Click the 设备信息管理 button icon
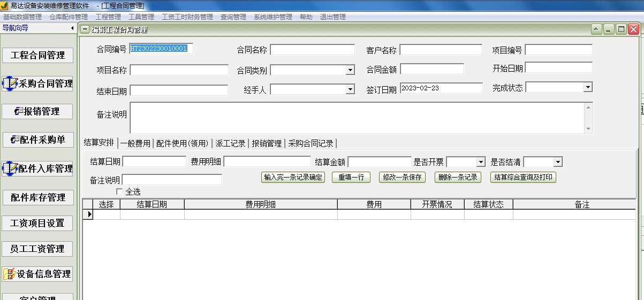The image size is (644, 300). click(x=10, y=274)
